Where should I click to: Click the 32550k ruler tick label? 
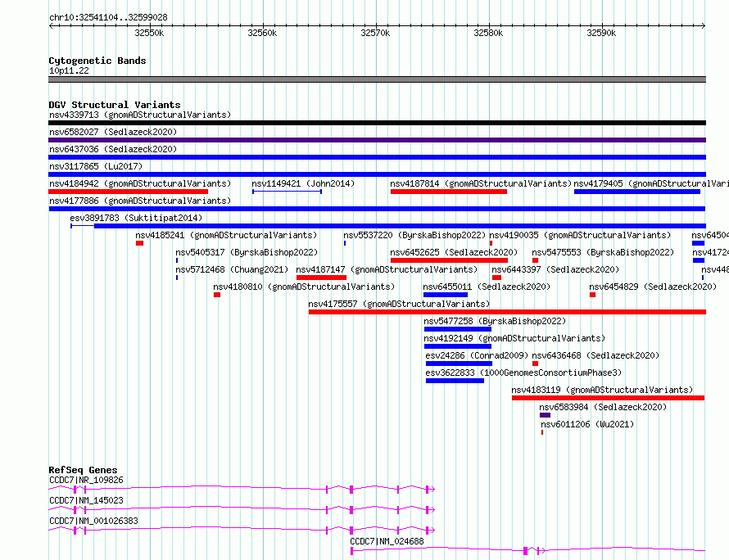[149, 33]
